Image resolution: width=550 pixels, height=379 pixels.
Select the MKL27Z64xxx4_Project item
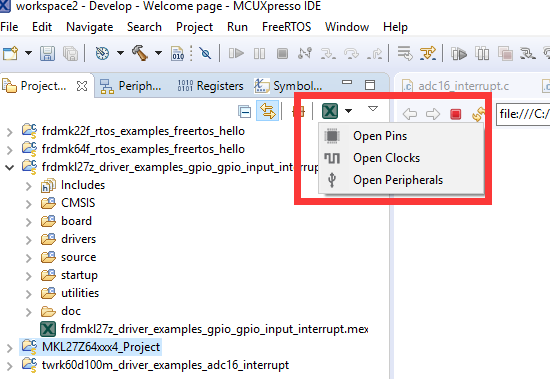pyautogui.click(x=90, y=347)
